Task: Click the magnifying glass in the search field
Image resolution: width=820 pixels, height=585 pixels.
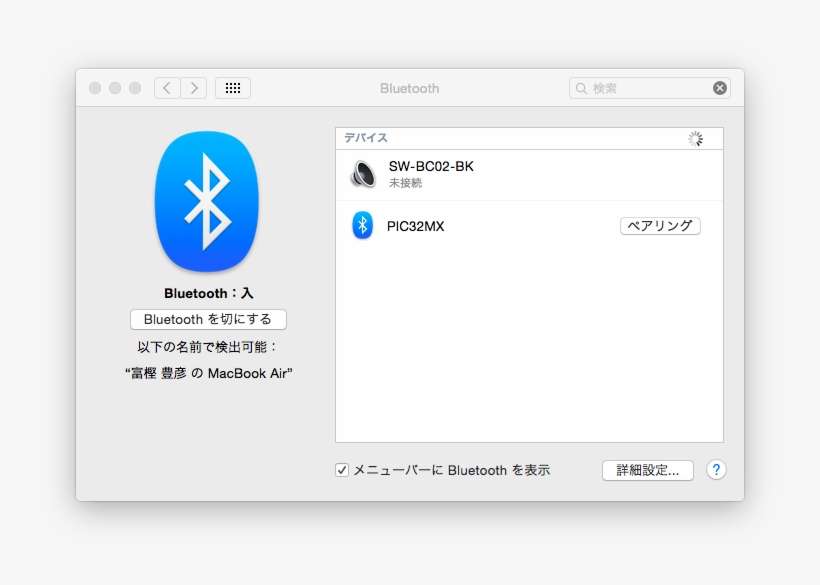Action: 580,88
